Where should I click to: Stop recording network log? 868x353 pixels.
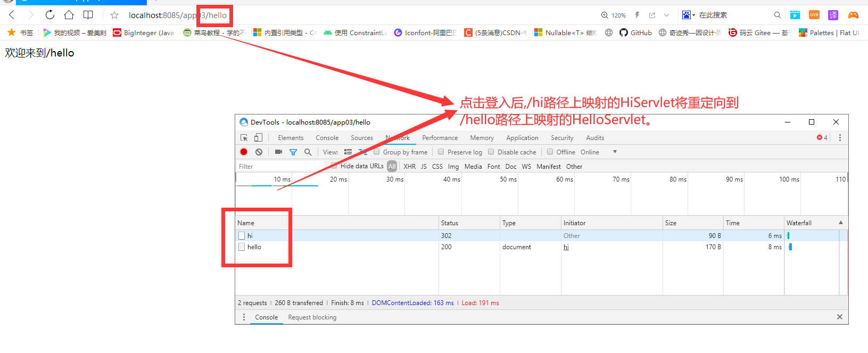coord(244,152)
